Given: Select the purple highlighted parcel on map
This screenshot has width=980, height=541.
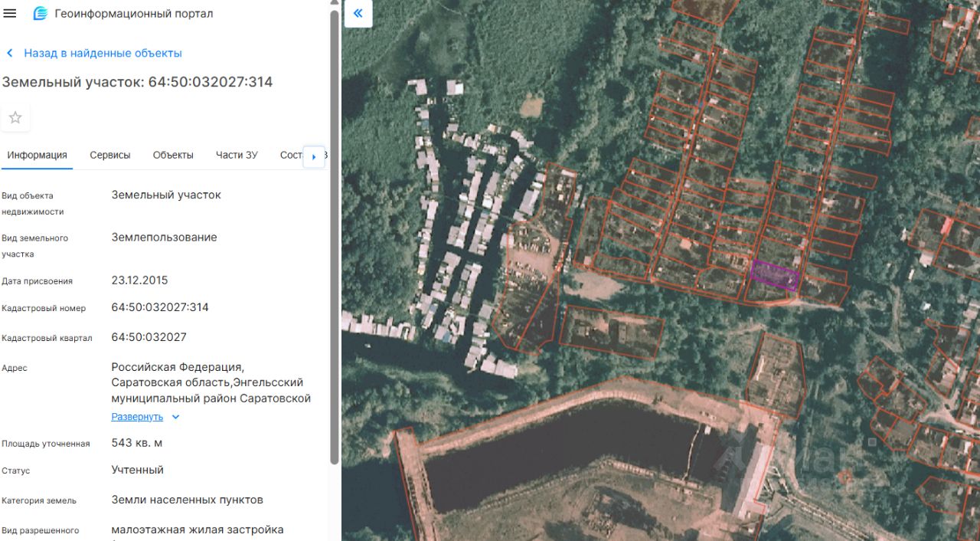Looking at the screenshot, I should (x=775, y=274).
